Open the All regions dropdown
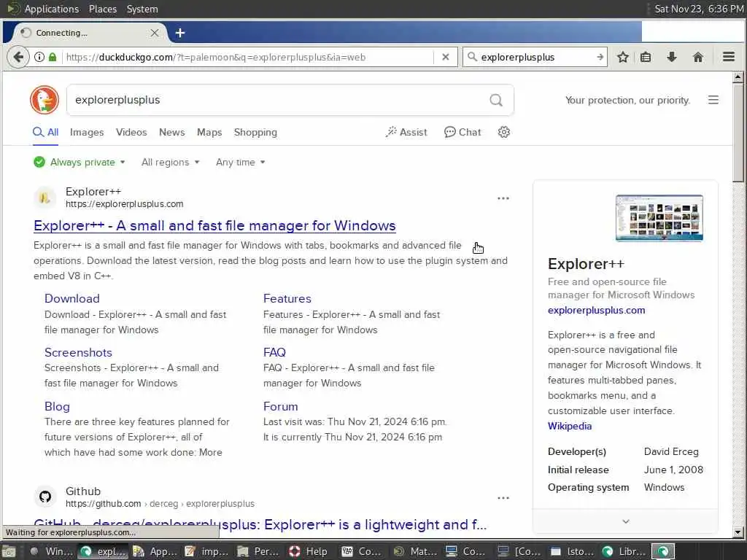Image resolution: width=747 pixels, height=560 pixels. (x=170, y=162)
